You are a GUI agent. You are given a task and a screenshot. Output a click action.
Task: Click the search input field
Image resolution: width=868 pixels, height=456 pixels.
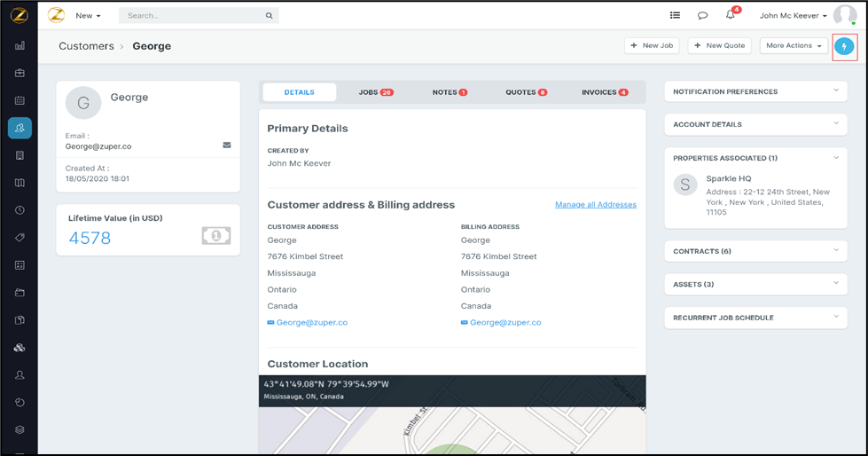pyautogui.click(x=193, y=16)
